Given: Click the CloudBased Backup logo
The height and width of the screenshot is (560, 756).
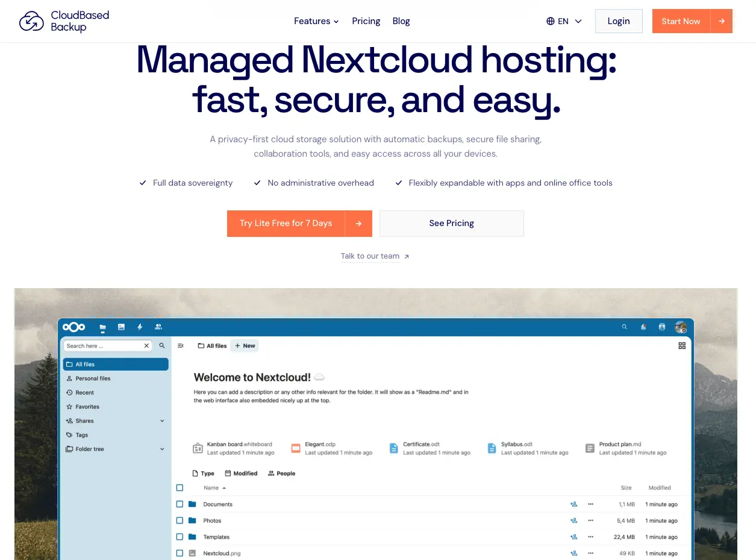Looking at the screenshot, I should (x=64, y=21).
